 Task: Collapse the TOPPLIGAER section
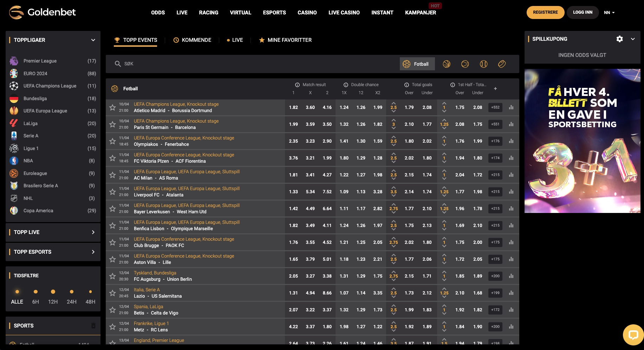click(93, 40)
